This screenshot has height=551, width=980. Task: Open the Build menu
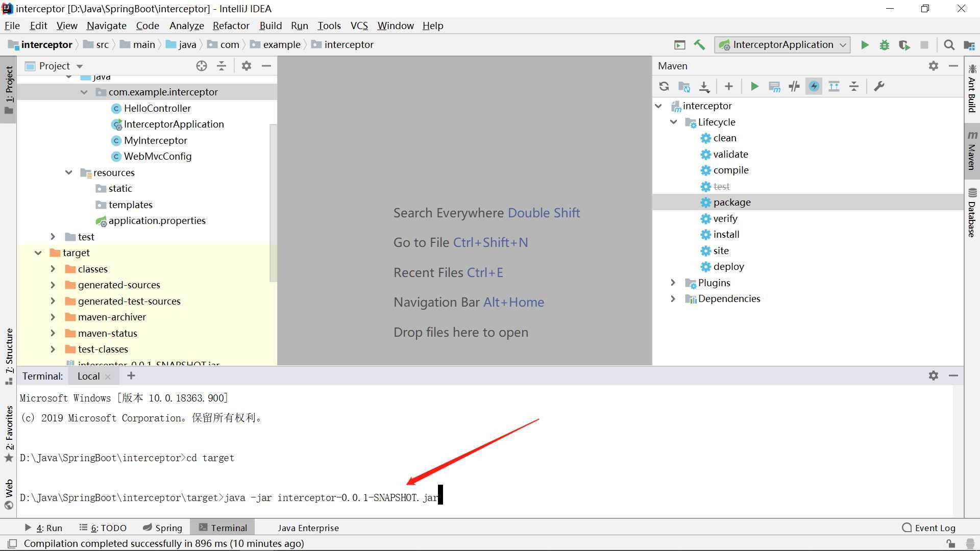271,26
